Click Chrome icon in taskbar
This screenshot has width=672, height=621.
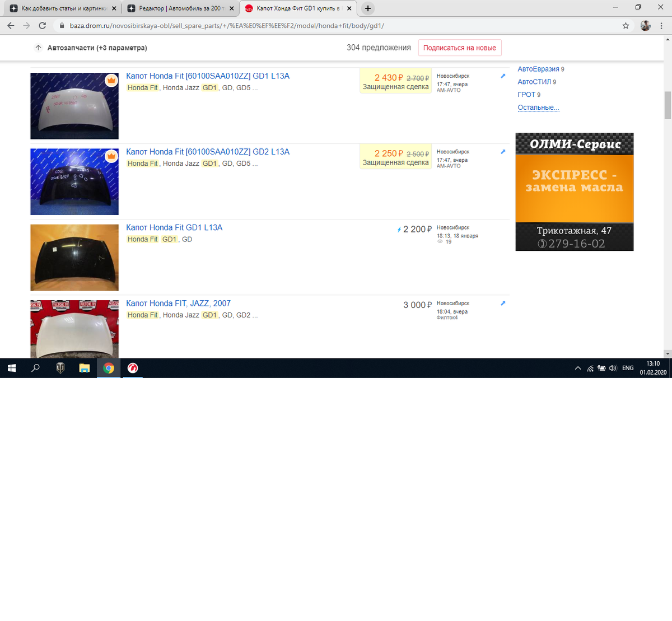coord(109,368)
